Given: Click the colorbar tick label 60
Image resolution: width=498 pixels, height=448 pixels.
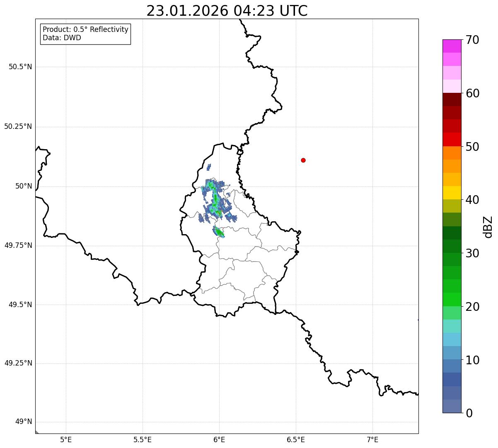Looking at the screenshot, I should pos(472,93).
